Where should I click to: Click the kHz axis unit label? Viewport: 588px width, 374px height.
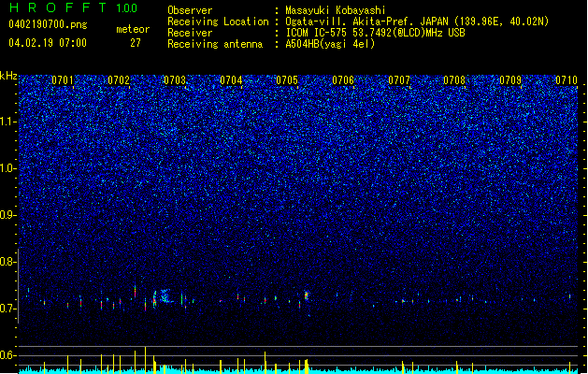point(8,76)
